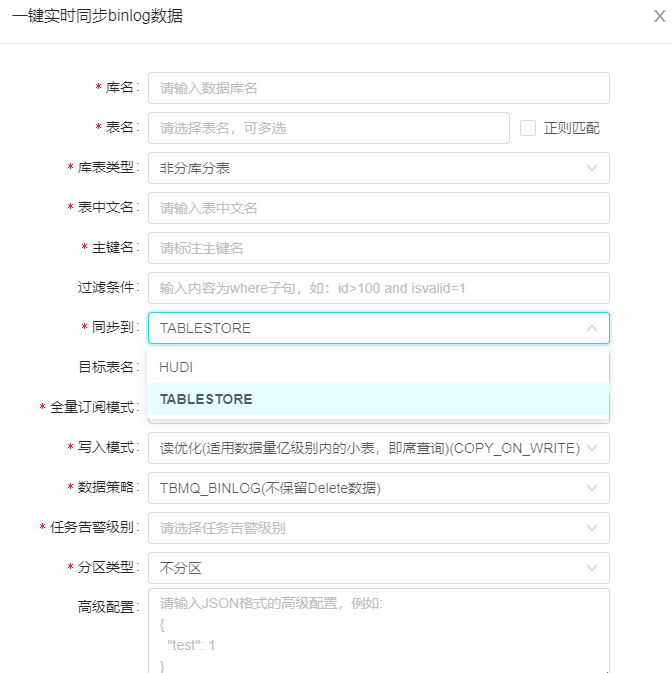Screen dimensions: 672x673
Task: Select a 任务告警级别 alert level
Action: [378, 528]
